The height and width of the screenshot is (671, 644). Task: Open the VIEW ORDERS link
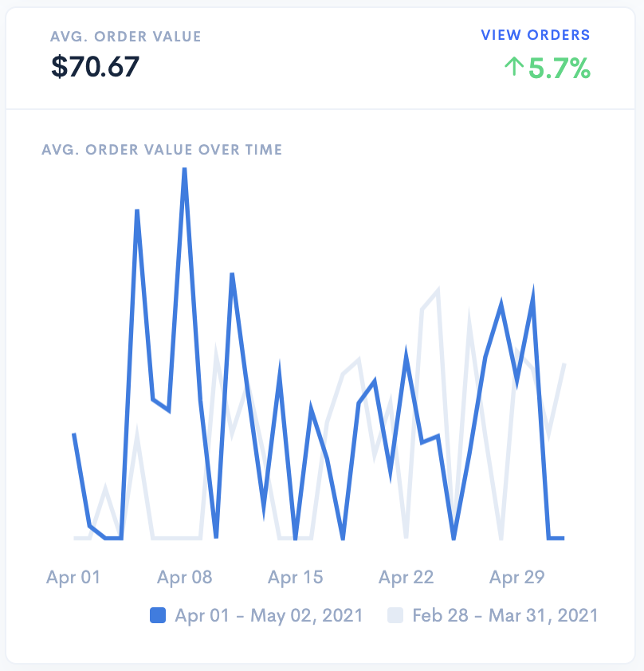(x=535, y=35)
